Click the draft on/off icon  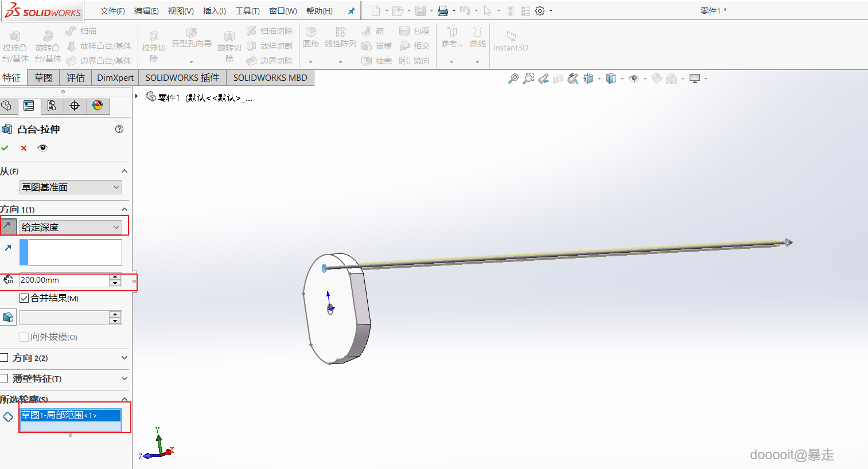click(x=8, y=317)
